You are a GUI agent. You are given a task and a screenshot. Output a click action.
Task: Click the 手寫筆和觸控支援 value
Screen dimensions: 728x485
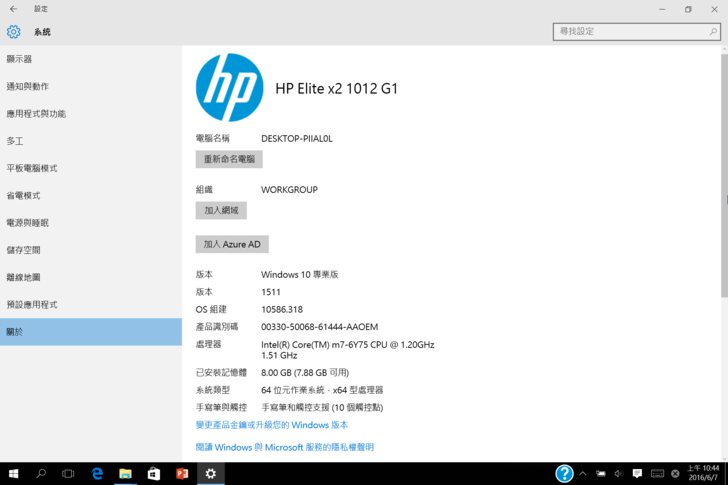coord(322,407)
